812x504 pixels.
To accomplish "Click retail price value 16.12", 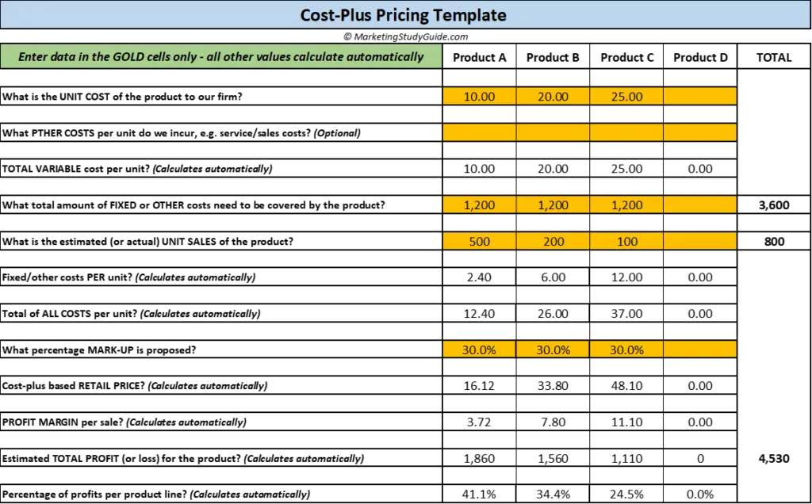I will point(479,385).
